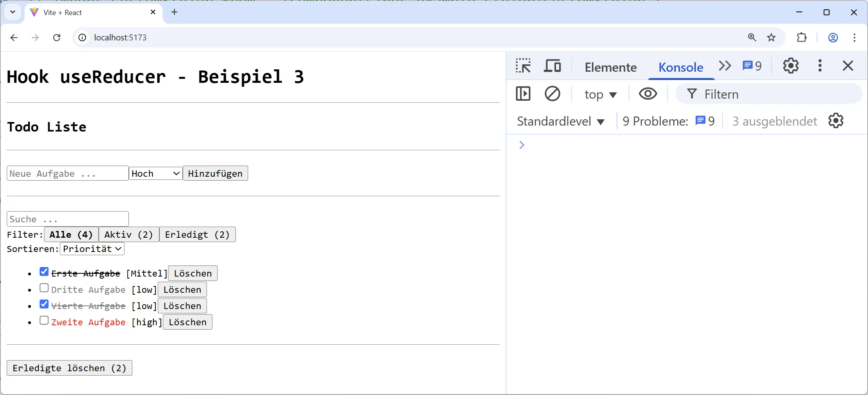Go forward in browser history

[x=35, y=38]
